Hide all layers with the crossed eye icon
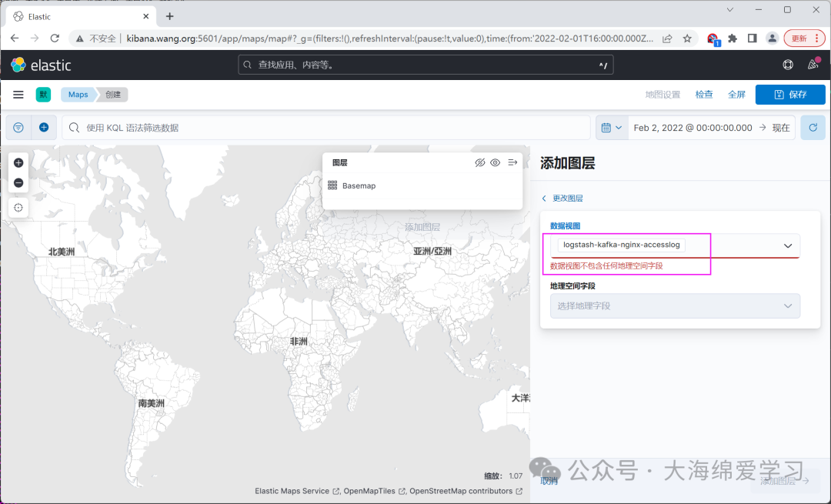Screen dimensions: 831x504 480,162
